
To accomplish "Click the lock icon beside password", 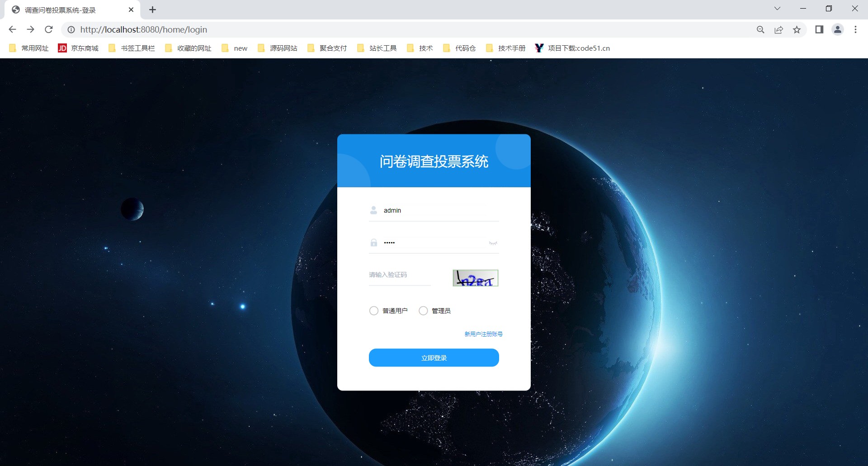I will pos(374,243).
